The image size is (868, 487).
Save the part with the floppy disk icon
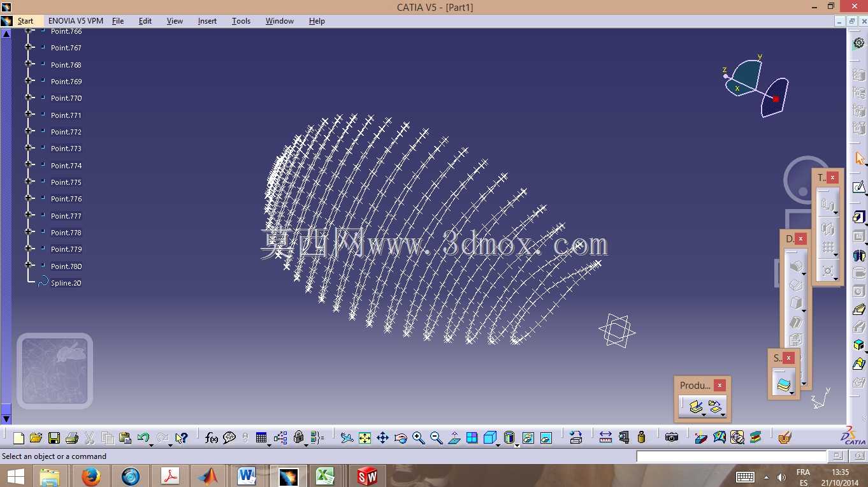click(54, 438)
